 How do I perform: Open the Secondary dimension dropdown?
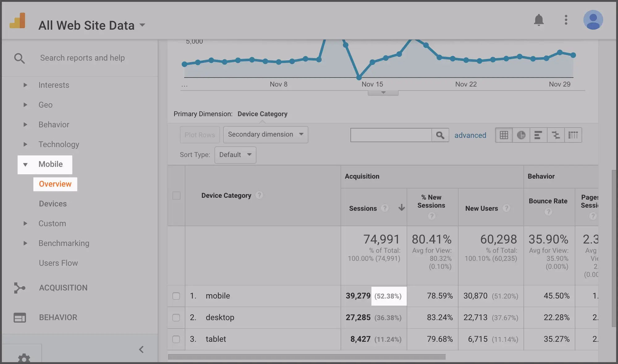click(265, 134)
